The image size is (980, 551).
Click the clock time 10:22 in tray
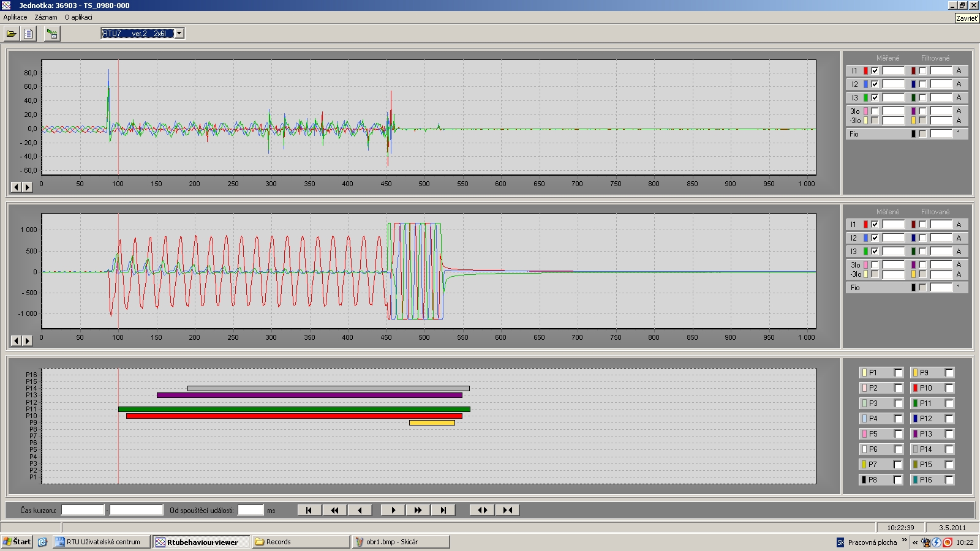click(965, 542)
